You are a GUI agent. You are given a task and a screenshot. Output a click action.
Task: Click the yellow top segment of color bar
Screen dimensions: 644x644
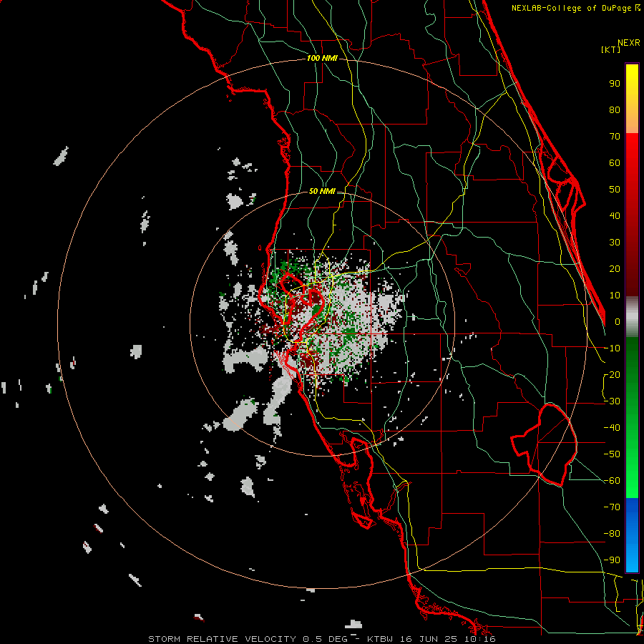632,99
